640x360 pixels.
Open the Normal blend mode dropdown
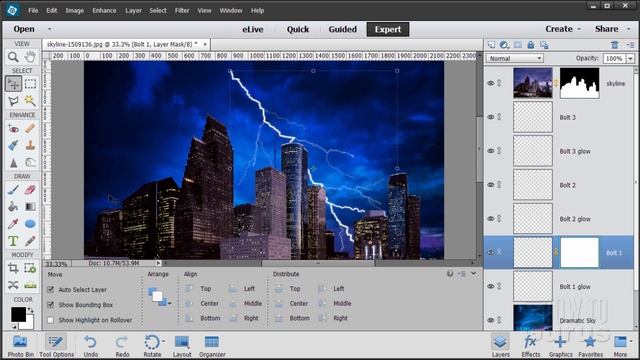click(515, 58)
